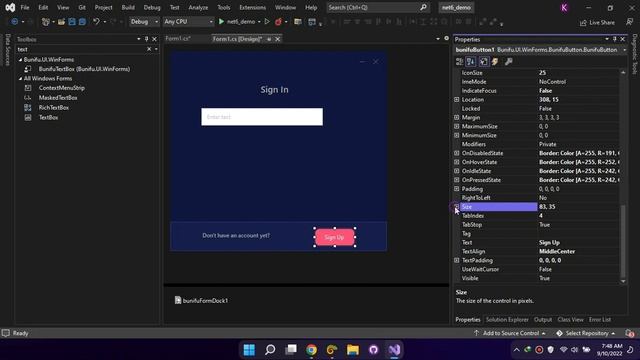The image size is (640, 360).
Task: Click the TextAlign value MiddleCenter
Action: click(557, 251)
